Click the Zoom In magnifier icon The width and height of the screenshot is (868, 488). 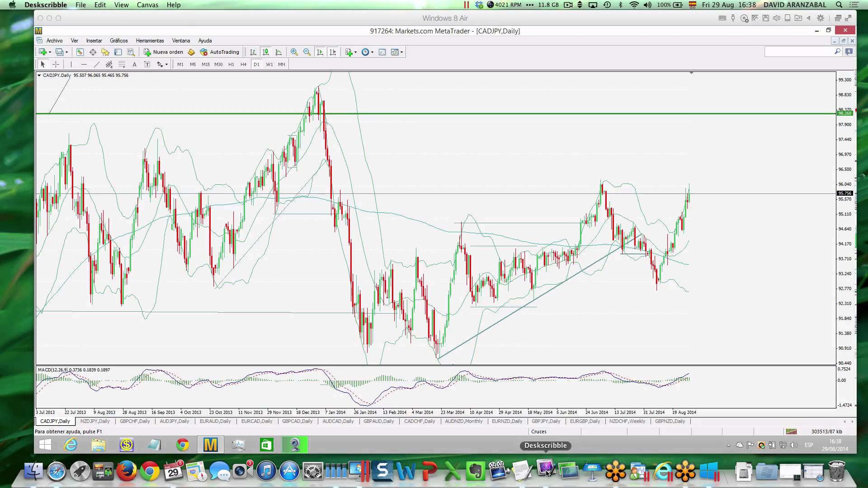294,52
